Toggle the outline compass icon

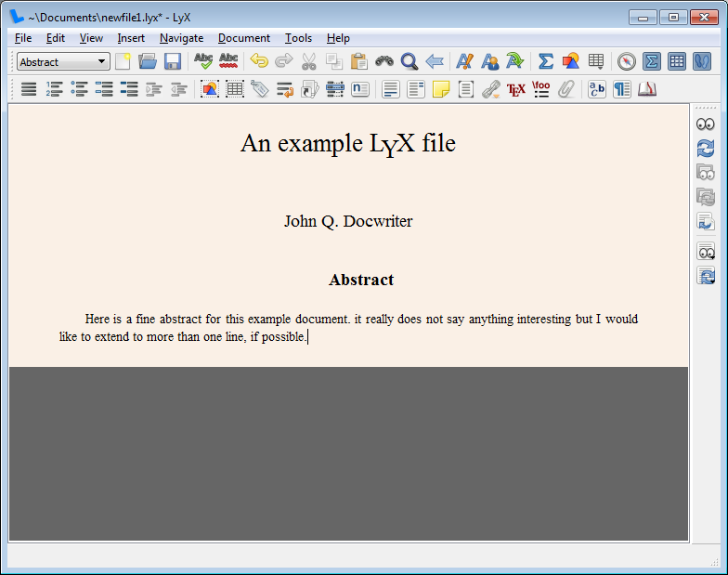coord(626,61)
